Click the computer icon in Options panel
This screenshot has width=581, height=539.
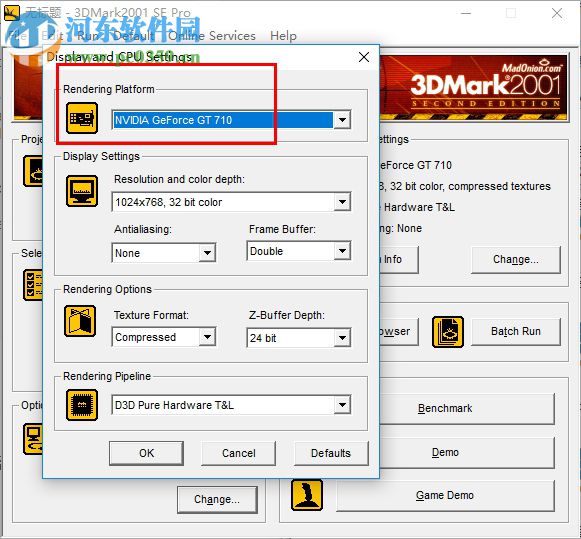pos(33,439)
